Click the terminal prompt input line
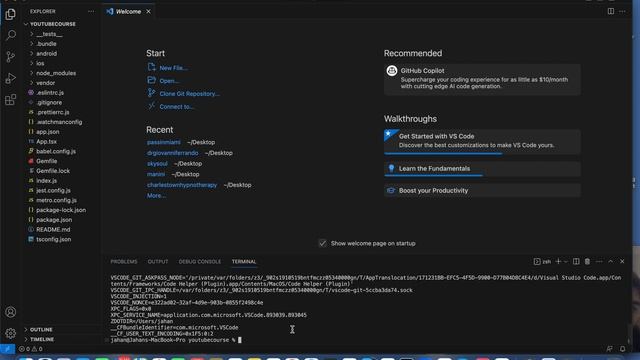This screenshot has height=360, width=640. pyautogui.click(x=176, y=340)
